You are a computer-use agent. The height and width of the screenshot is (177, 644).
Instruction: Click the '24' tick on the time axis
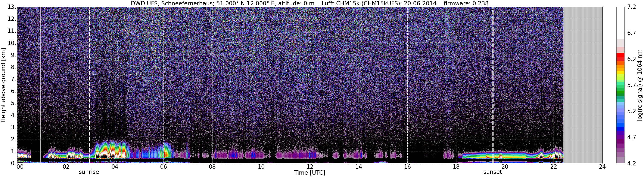pos(602,167)
